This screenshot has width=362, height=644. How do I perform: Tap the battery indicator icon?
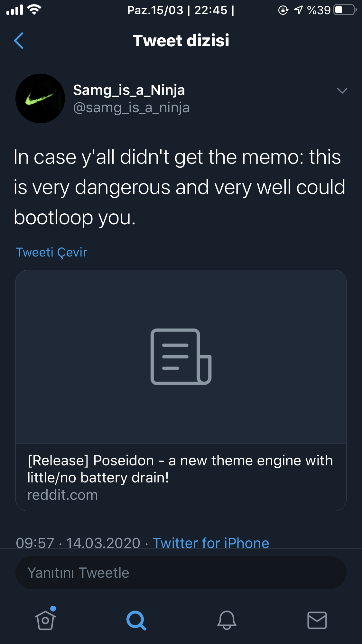tap(345, 10)
